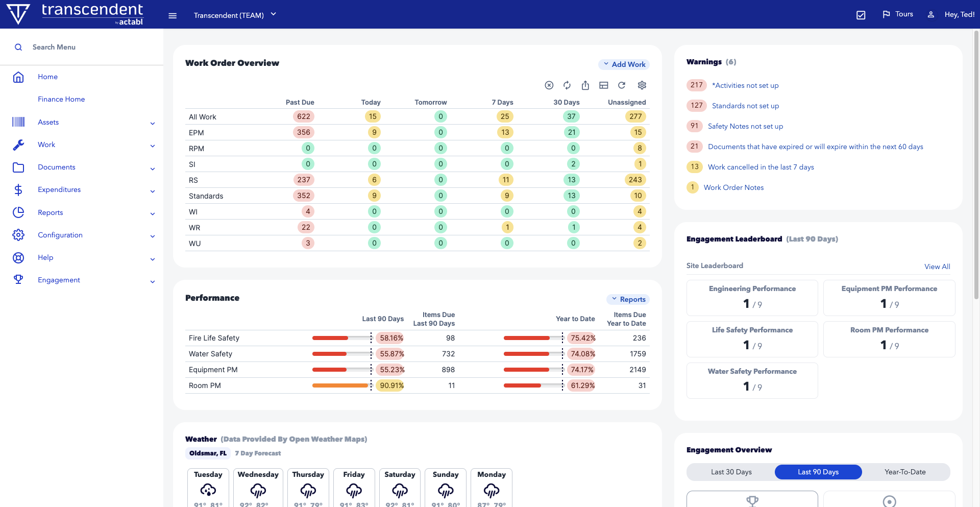Open the checklist icon in top bar
The image size is (980, 507).
(x=861, y=15)
